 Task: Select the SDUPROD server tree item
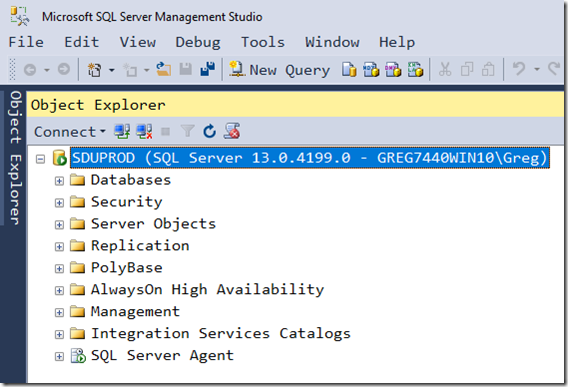(310, 158)
